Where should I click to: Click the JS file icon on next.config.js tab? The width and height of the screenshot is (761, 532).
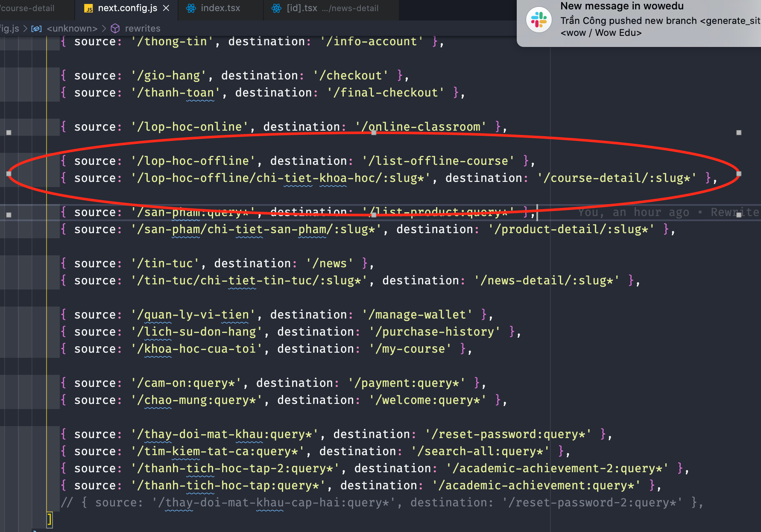coord(88,9)
